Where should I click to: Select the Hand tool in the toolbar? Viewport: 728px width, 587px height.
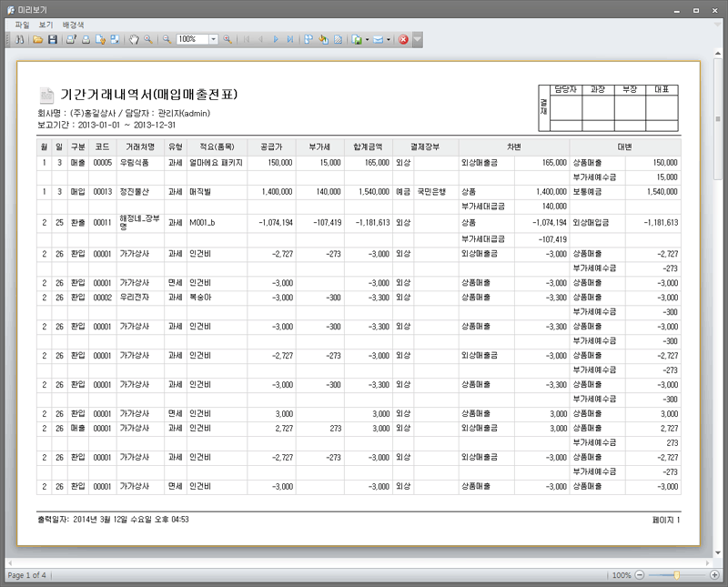coord(133,40)
